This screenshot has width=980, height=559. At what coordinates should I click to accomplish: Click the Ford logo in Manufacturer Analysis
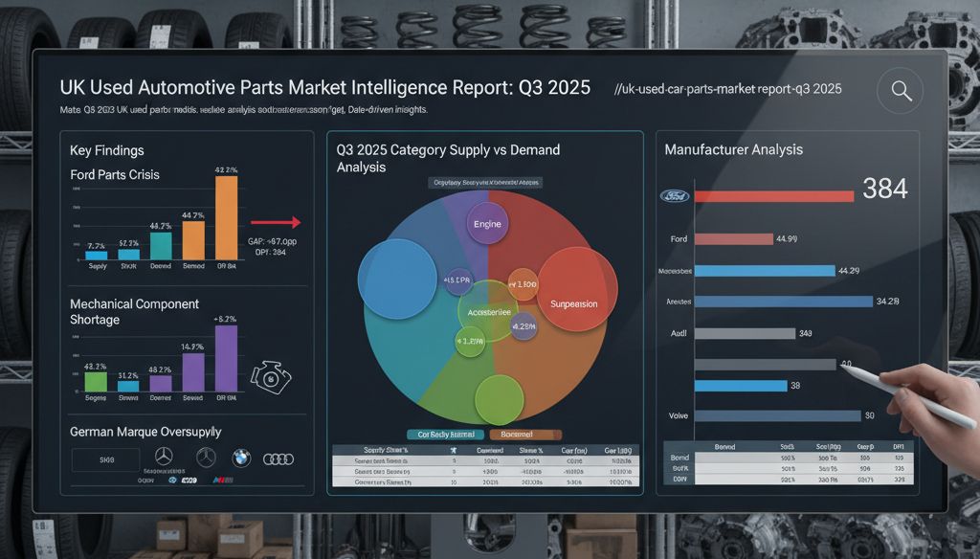676,196
